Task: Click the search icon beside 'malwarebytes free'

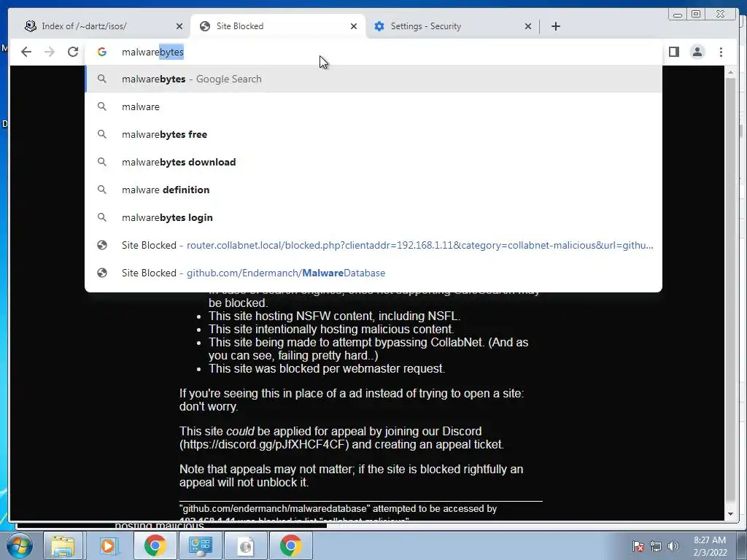Action: tap(102, 134)
